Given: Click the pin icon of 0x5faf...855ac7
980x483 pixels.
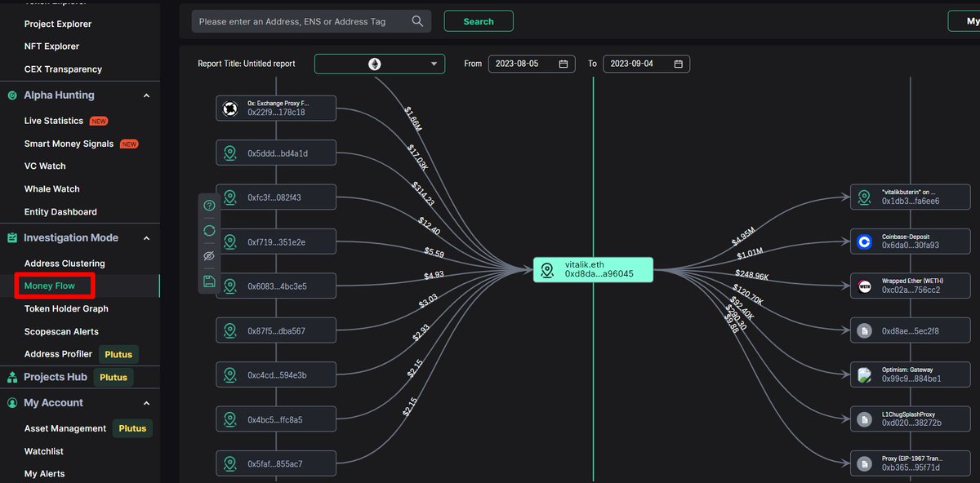Looking at the screenshot, I should (x=231, y=463).
